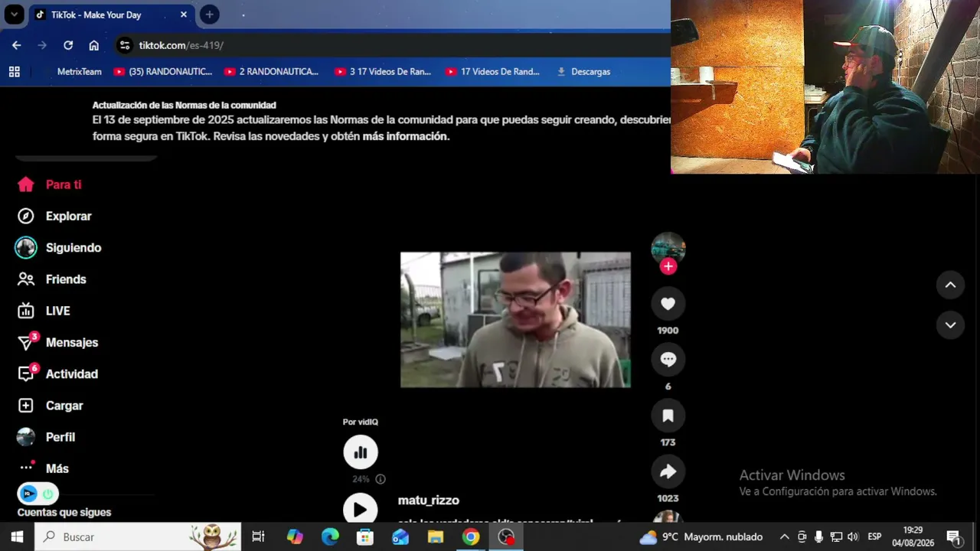
Task: Follow the creator with red plus
Action: 668,266
